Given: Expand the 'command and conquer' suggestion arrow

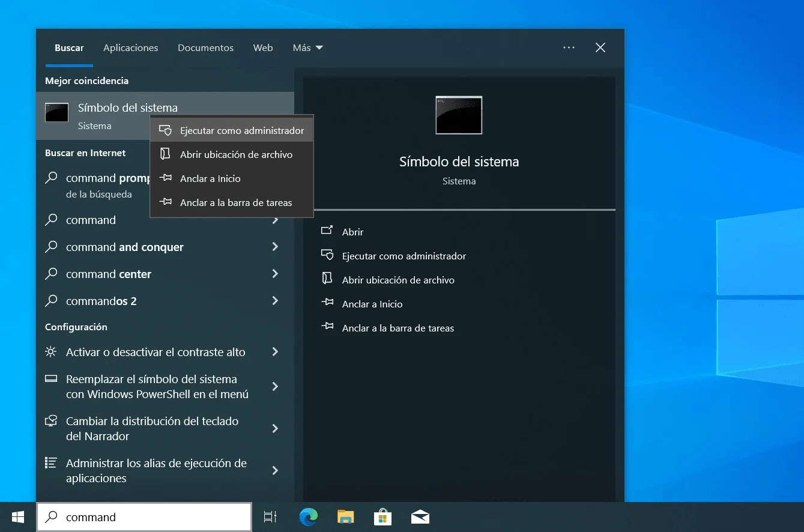Looking at the screenshot, I should 275,247.
